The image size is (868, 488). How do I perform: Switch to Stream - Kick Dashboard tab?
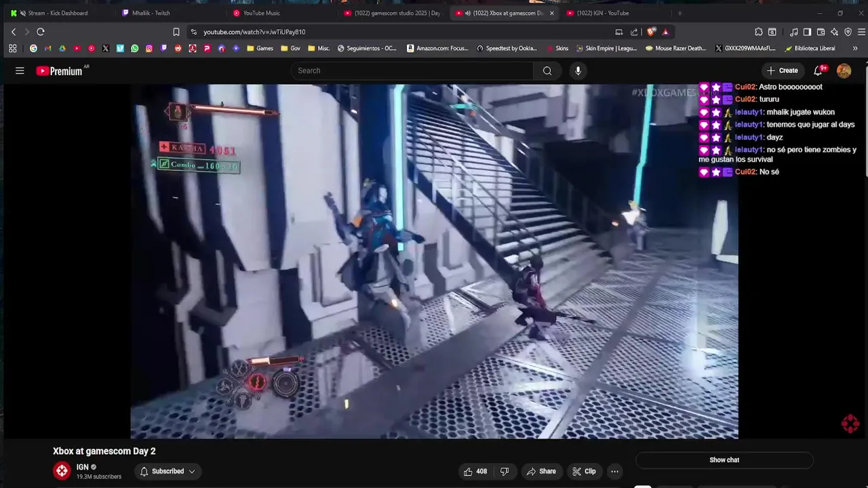click(58, 13)
